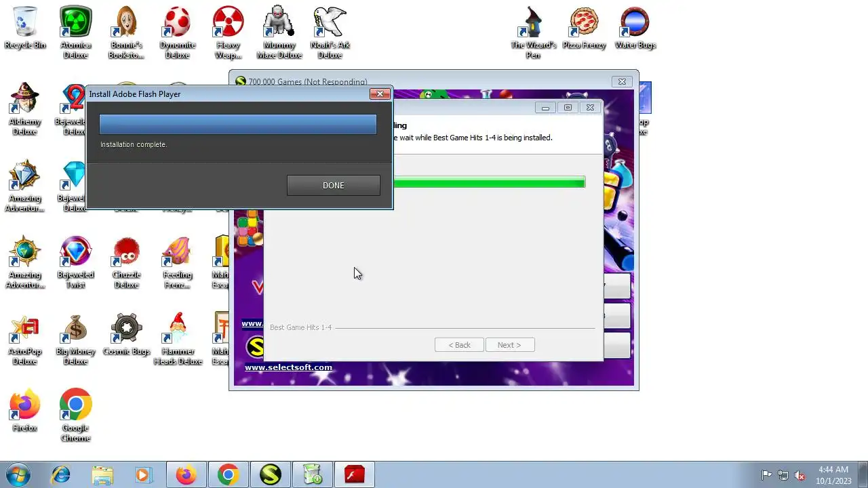Click the green Best Game Hits progress bar
Viewport: 868px width, 488px height.
(x=488, y=182)
